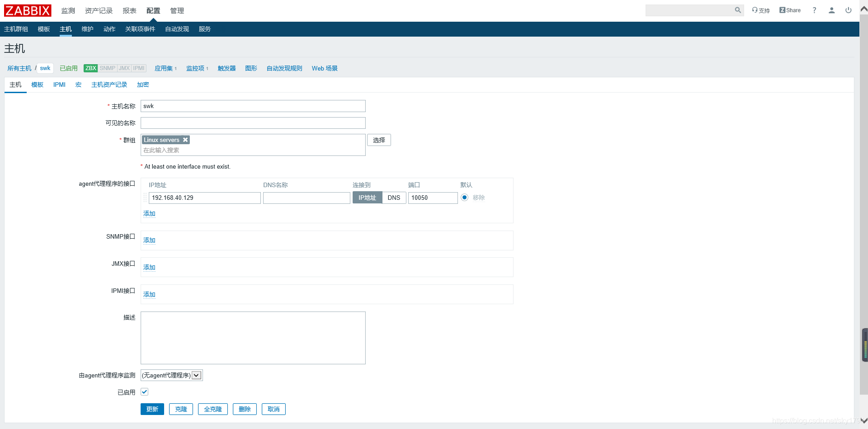Click the Cancel button
The width and height of the screenshot is (868, 429).
coord(274,409)
